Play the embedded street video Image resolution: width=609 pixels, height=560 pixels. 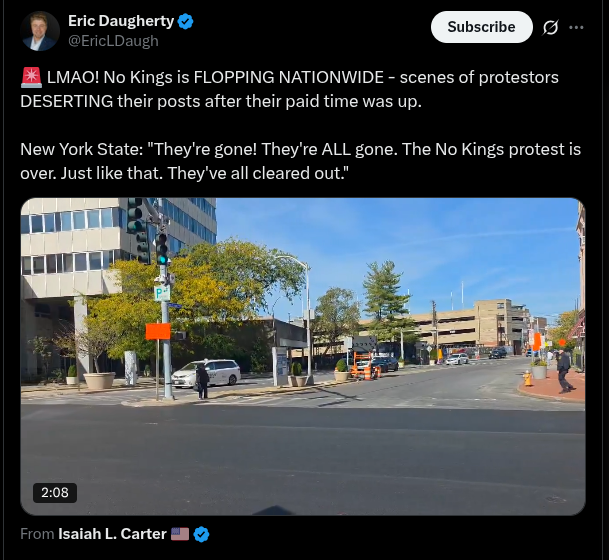[x=303, y=357]
